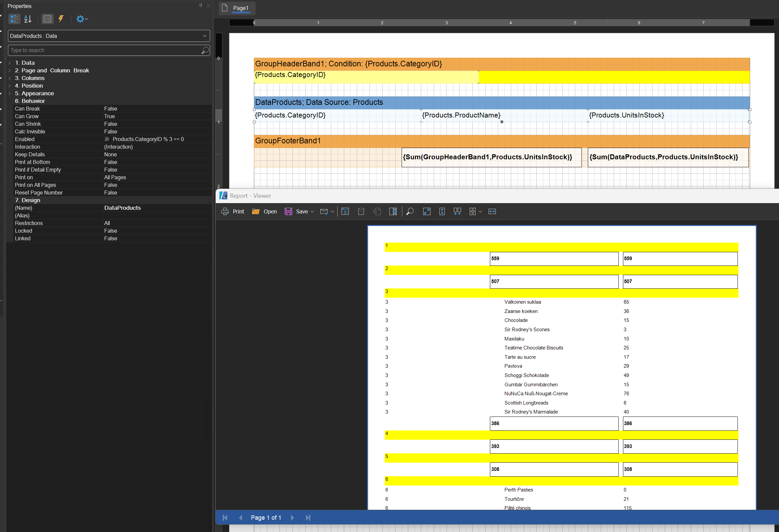Select the DataProducts band header
The height and width of the screenshot is (532, 779).
502,102
